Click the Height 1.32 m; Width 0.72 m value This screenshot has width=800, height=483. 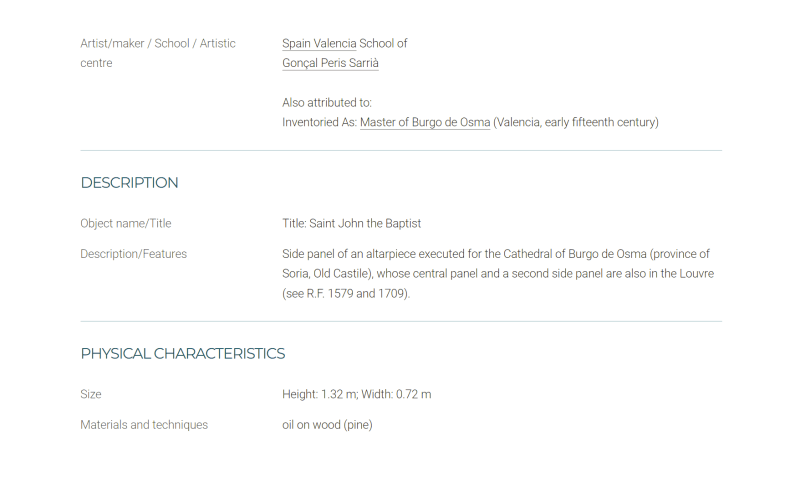[357, 394]
